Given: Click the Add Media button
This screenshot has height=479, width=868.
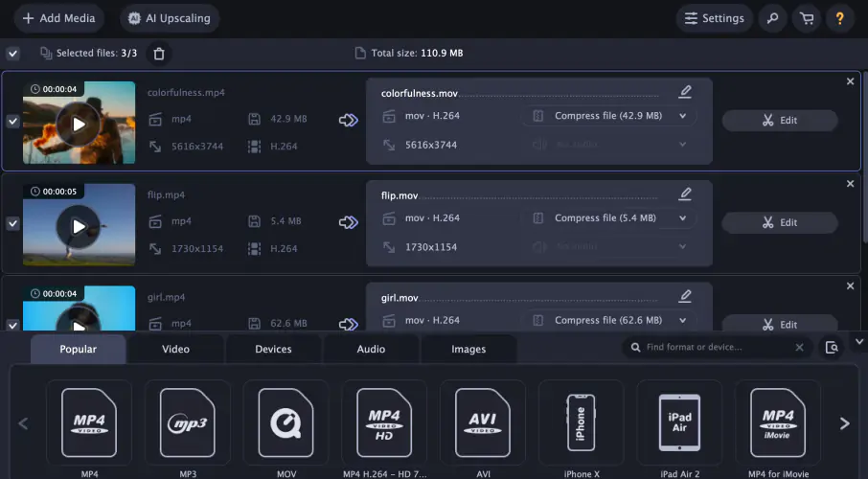Looking at the screenshot, I should pyautogui.click(x=58, y=18).
